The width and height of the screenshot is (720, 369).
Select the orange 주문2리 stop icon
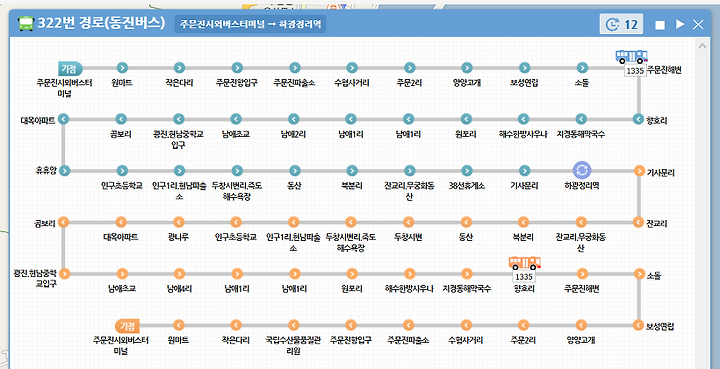[x=523, y=325]
